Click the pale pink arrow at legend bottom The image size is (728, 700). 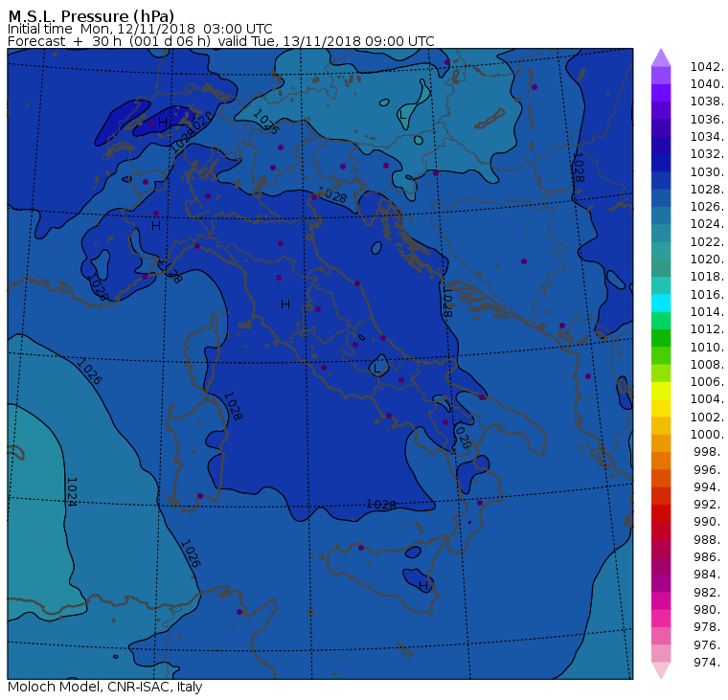click(x=661, y=670)
